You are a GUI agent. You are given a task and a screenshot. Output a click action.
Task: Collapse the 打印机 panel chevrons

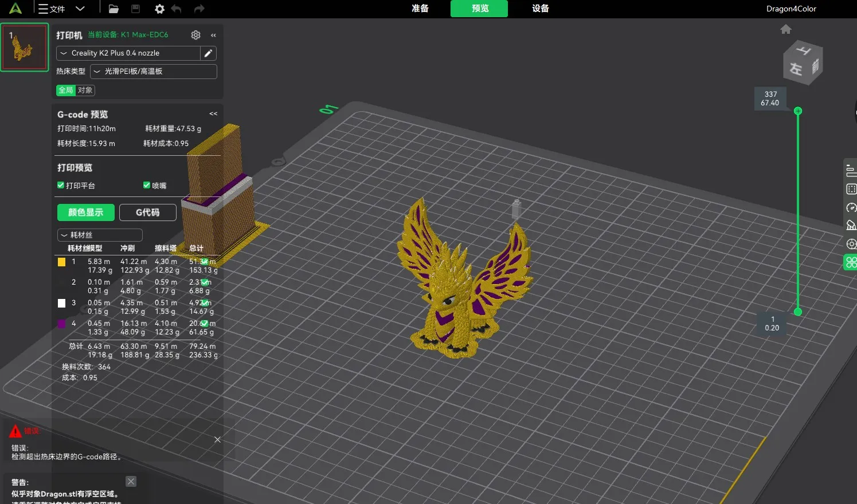coord(213,35)
